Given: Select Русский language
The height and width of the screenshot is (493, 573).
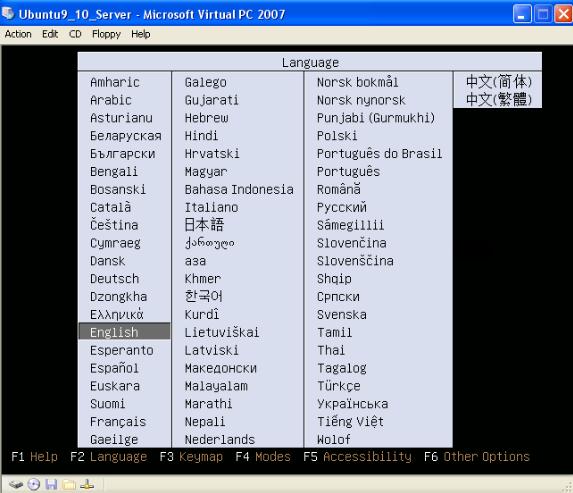Looking at the screenshot, I should [x=342, y=208].
